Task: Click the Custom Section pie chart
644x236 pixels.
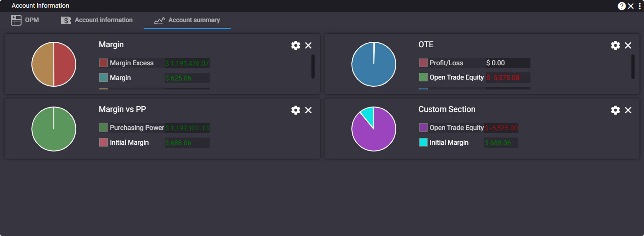Action: pos(374,129)
